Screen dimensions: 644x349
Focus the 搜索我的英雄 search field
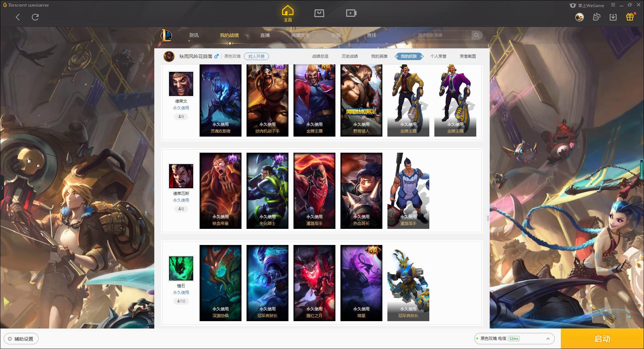[x=443, y=35]
